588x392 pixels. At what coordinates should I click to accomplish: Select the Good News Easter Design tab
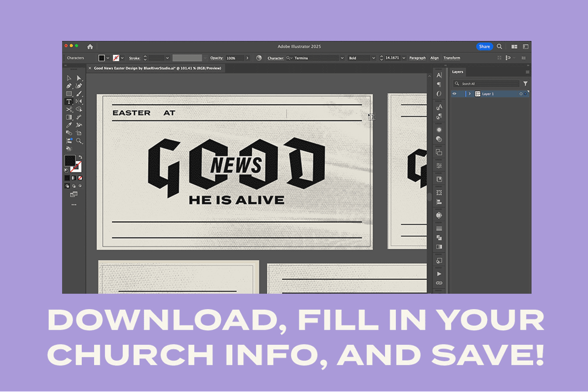coord(156,69)
